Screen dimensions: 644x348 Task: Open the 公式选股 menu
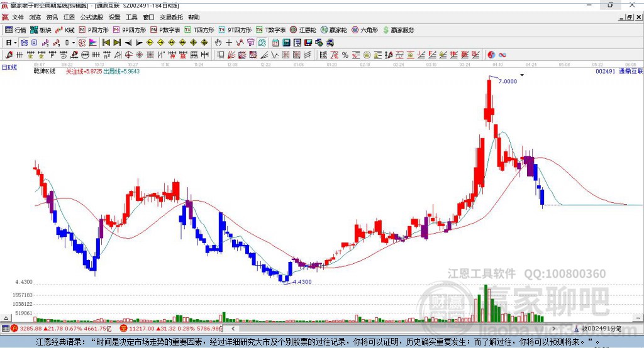(x=92, y=17)
